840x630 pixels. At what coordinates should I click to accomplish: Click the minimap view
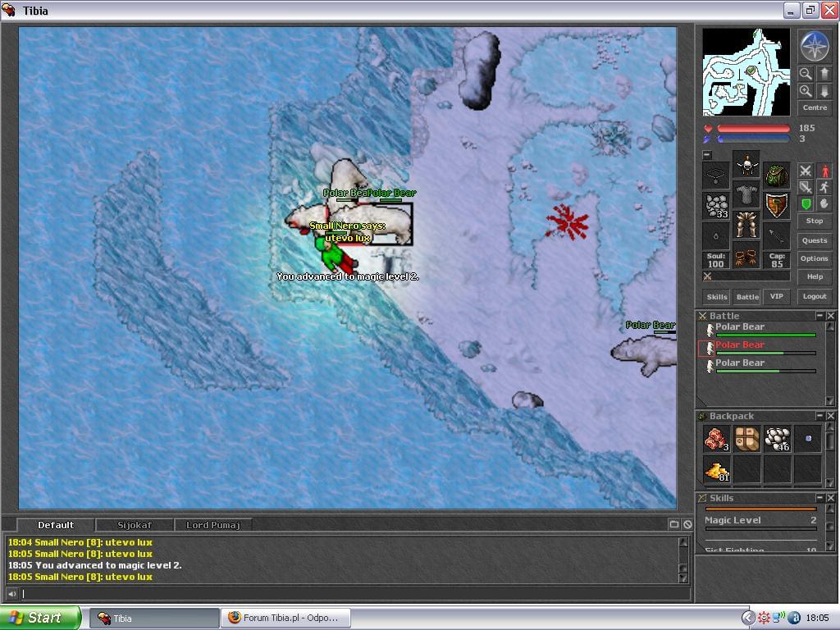pyautogui.click(x=746, y=72)
